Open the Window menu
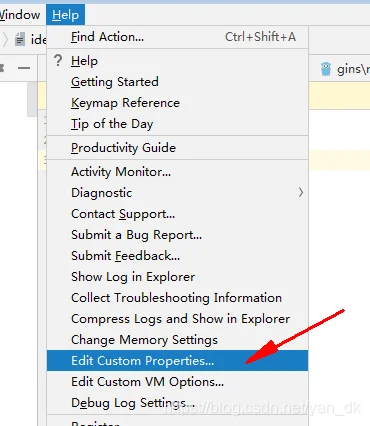 pos(20,15)
